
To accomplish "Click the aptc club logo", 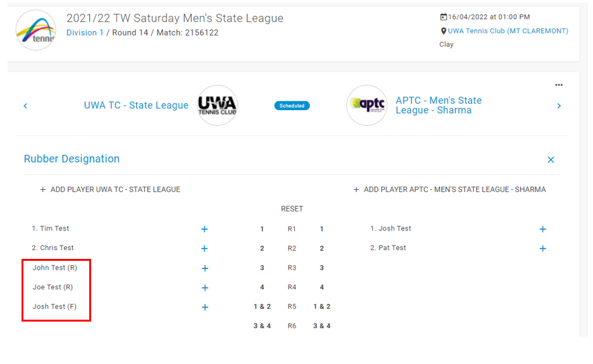I will 367,105.
